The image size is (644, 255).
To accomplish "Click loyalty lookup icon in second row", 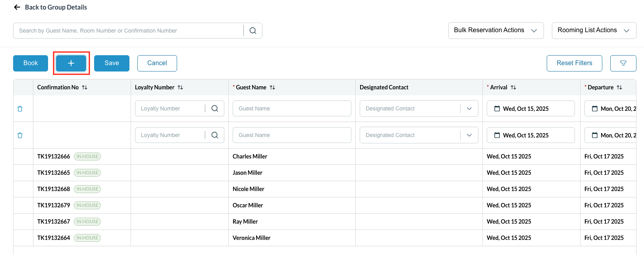I will click(x=215, y=135).
